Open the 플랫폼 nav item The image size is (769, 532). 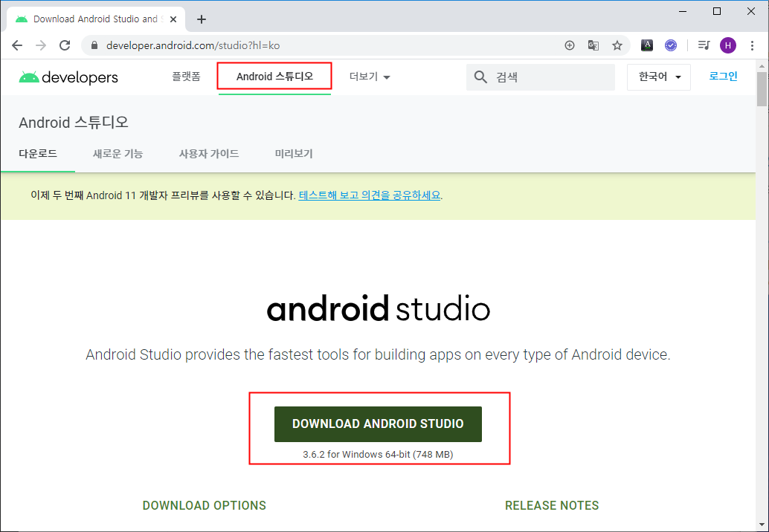point(186,77)
